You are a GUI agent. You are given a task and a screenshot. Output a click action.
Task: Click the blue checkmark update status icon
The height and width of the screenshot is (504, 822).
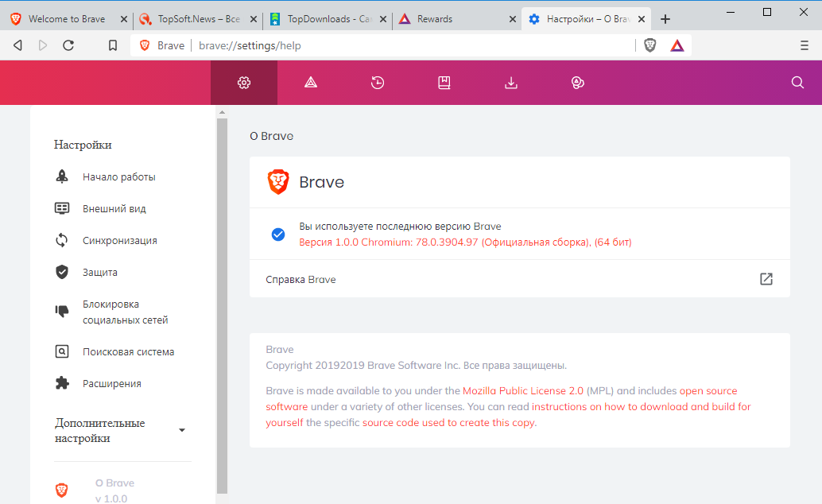278,235
